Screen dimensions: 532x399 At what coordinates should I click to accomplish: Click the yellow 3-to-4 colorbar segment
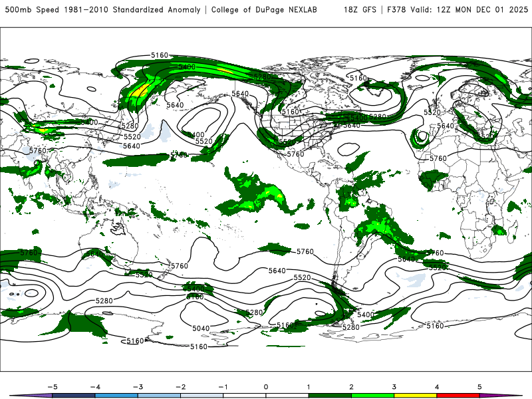[415, 396]
